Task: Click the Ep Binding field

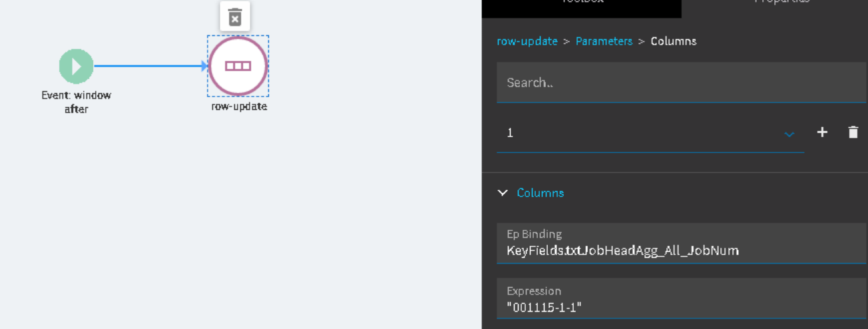Action: [680, 244]
